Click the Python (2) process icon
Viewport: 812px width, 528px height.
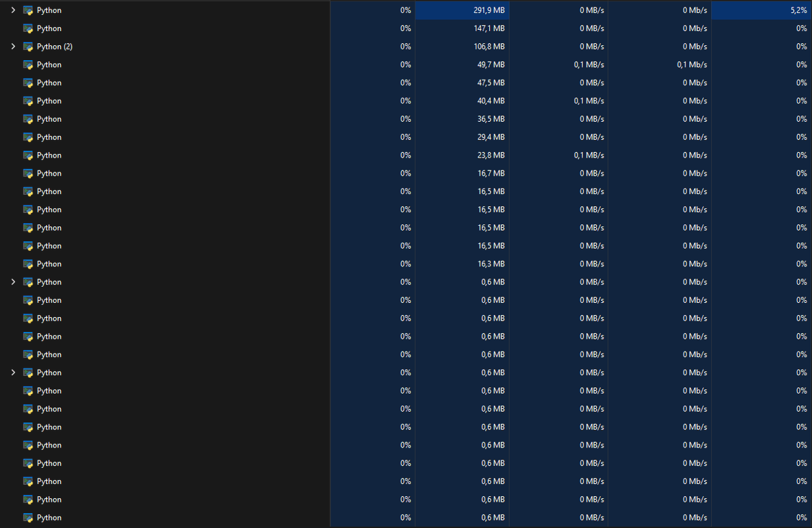(28, 47)
